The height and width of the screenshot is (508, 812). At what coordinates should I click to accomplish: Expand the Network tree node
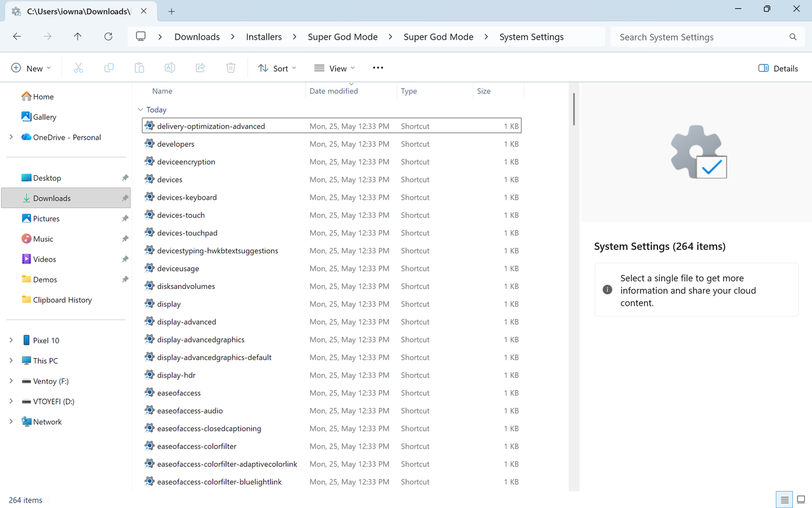(11, 421)
